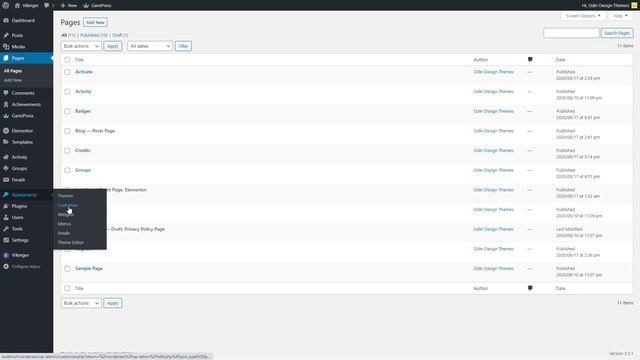
Task: Check the box for the Badges page
Action: coord(67,111)
